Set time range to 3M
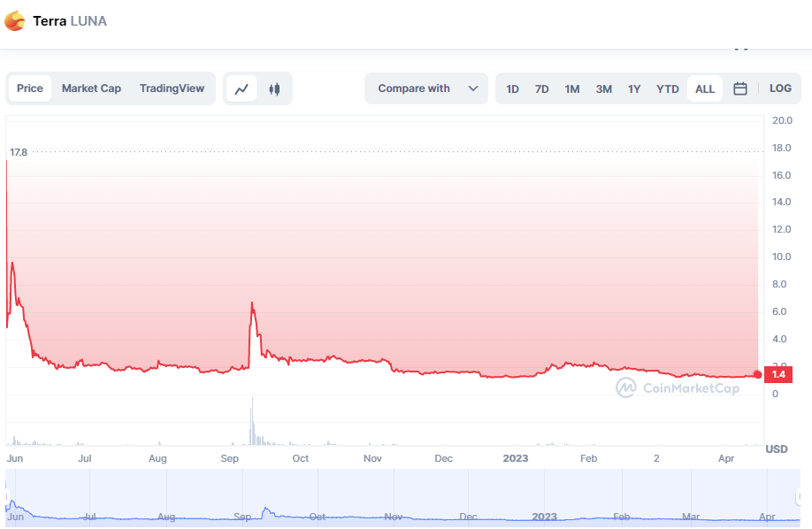The image size is (812, 529). pos(603,89)
